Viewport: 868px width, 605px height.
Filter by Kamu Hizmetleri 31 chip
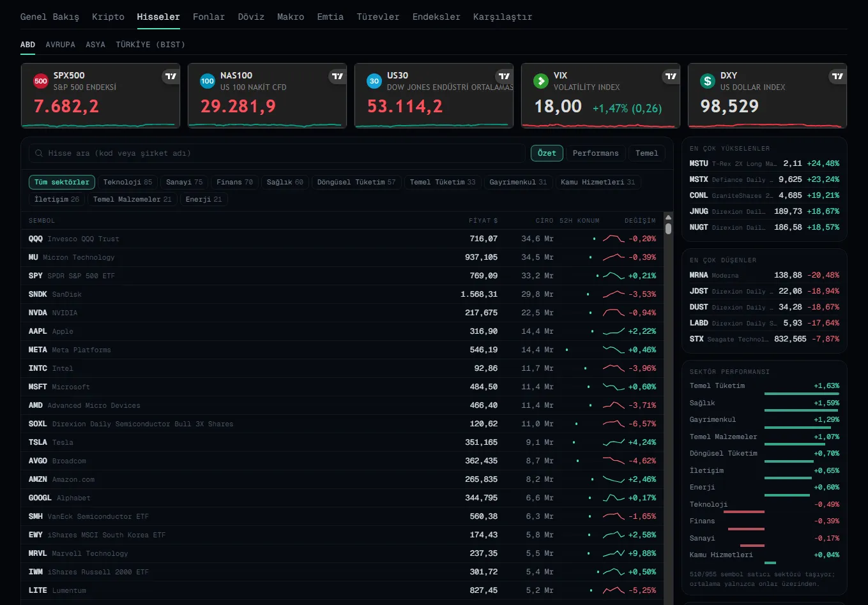tap(598, 182)
